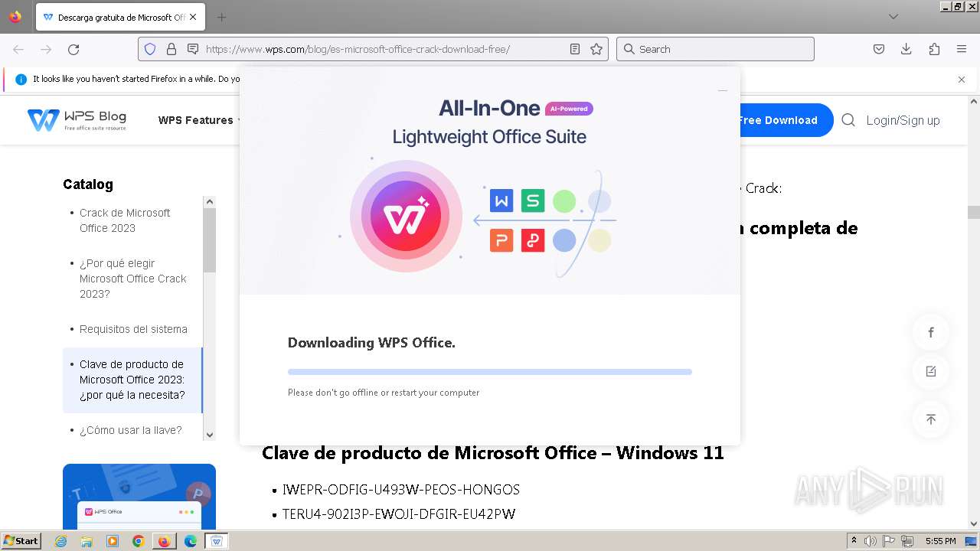Open the Pocket save icon
The width and height of the screenshot is (980, 551).
tap(879, 49)
